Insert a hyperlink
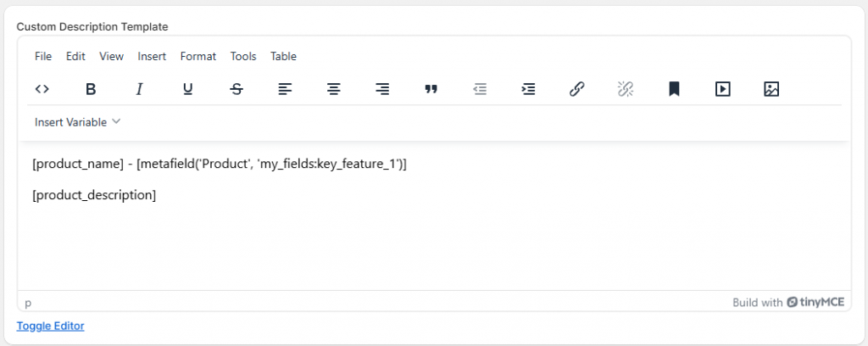Screen dimensions: 868x346 click(576, 88)
